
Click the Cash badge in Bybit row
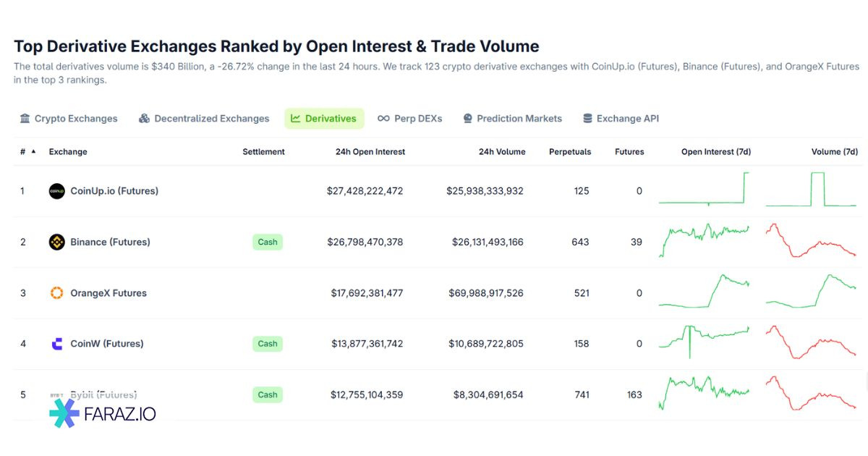268,394
